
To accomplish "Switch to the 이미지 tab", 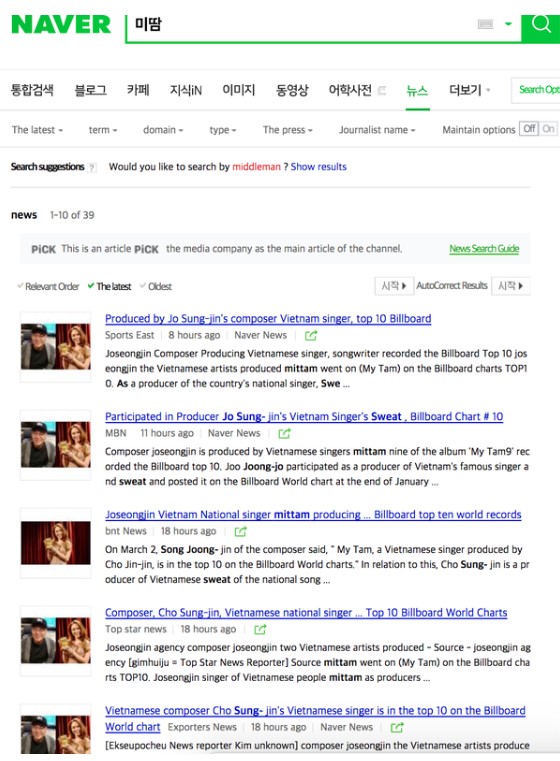I will click(x=239, y=90).
